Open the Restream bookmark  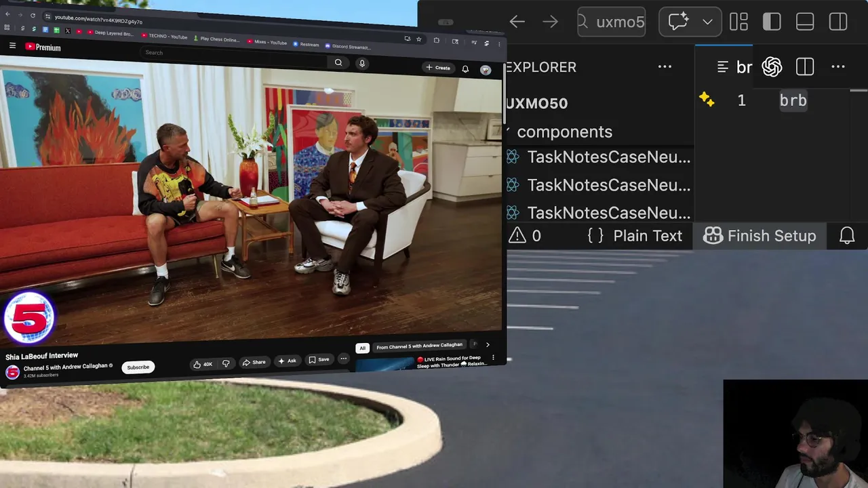coord(306,44)
